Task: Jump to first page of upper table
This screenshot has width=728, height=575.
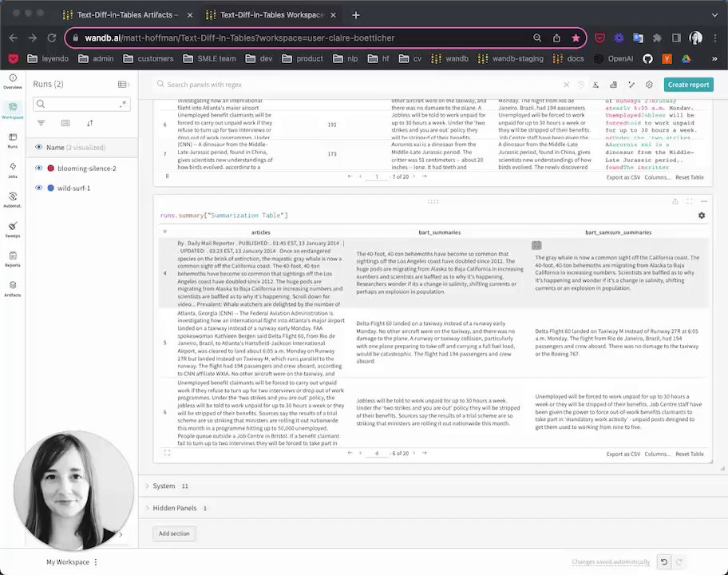Action: click(350, 176)
